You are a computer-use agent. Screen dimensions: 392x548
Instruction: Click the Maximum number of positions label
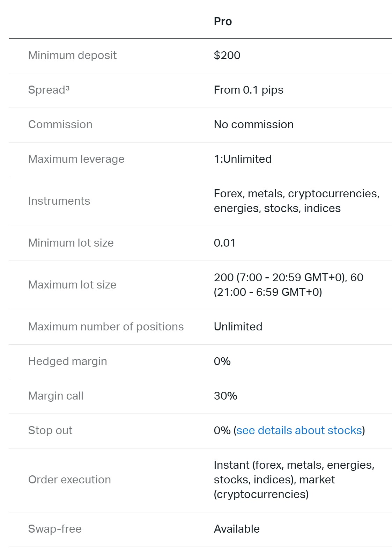(106, 327)
